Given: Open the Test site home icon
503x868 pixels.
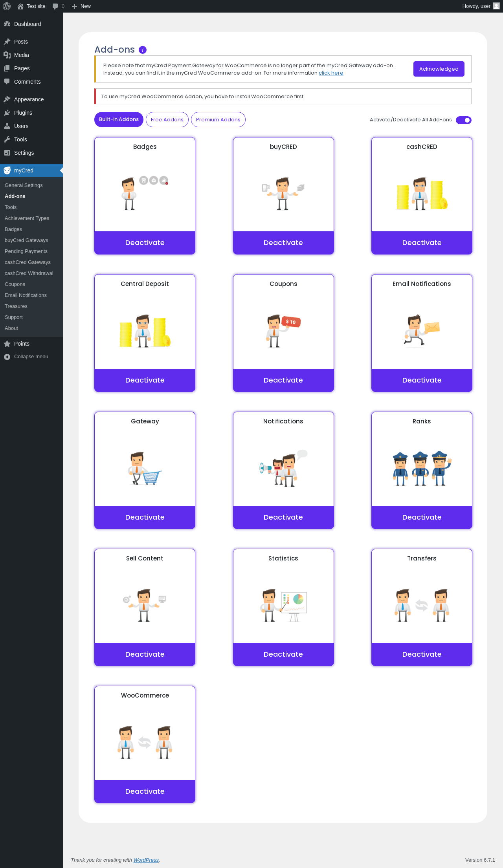Looking at the screenshot, I should click(x=20, y=6).
